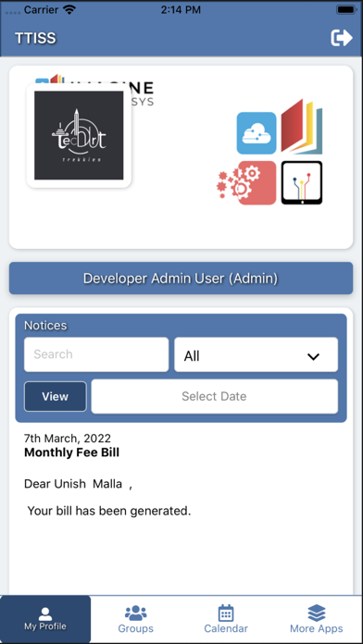The height and width of the screenshot is (644, 363).
Task: Tap the battery icon in the status bar
Action: [x=346, y=9]
